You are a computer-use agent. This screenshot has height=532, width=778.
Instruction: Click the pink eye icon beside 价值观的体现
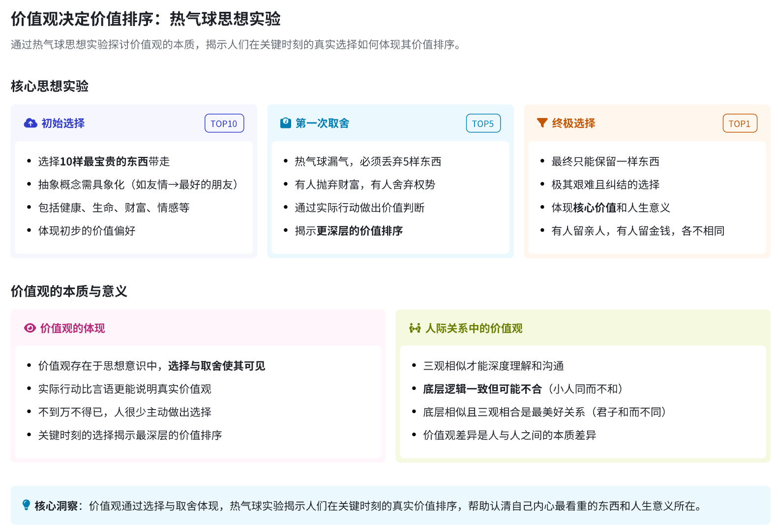coord(30,328)
